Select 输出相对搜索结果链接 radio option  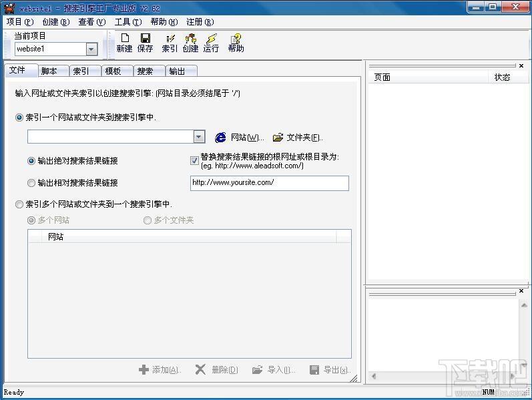coord(31,183)
